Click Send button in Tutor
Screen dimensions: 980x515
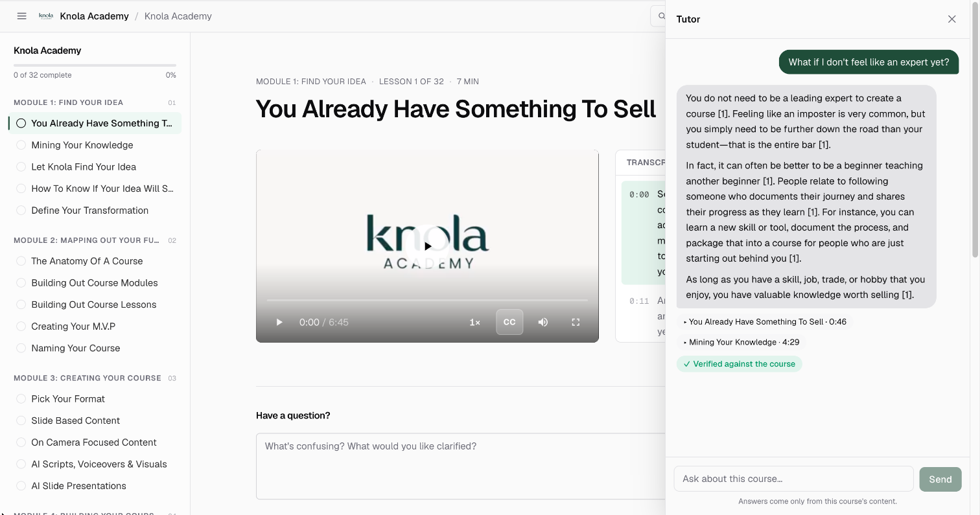point(940,479)
